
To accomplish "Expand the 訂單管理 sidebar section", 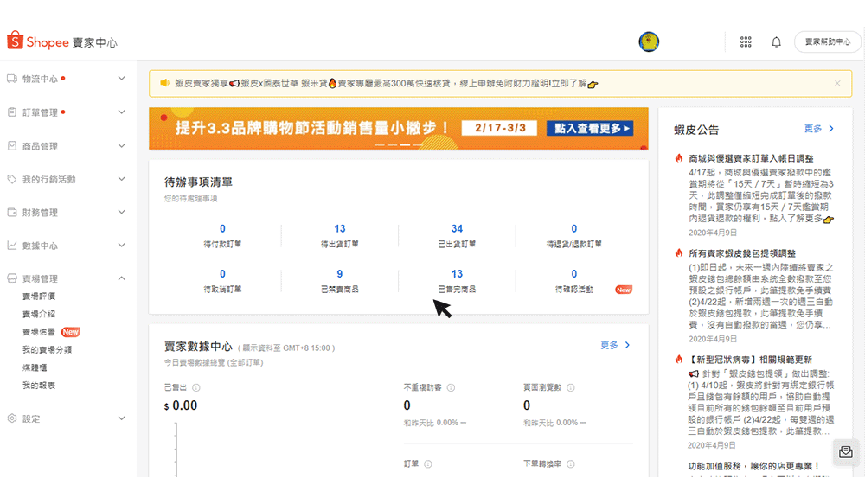I will (x=121, y=112).
